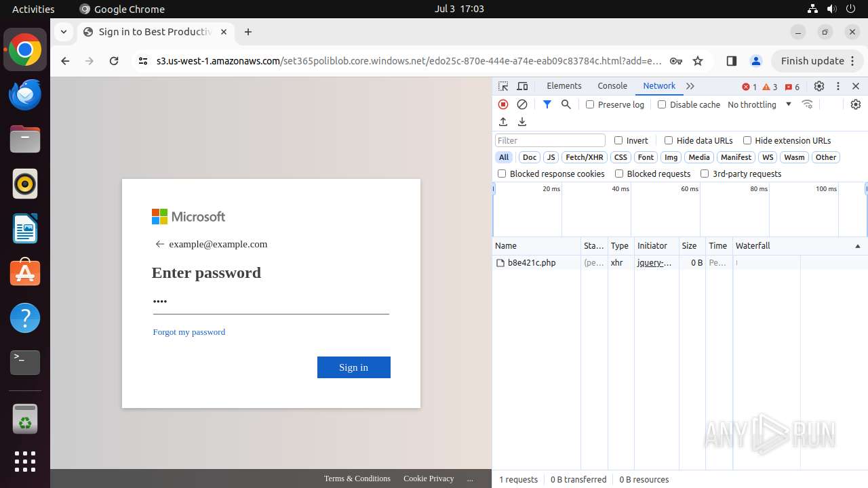This screenshot has width=868, height=488.
Task: Launch Terminal from the dock
Action: 25,363
